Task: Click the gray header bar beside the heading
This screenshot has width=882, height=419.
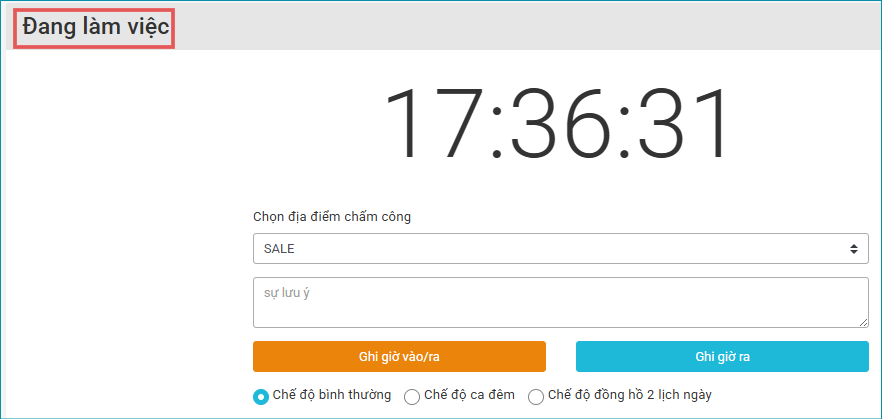Action: click(x=520, y=26)
